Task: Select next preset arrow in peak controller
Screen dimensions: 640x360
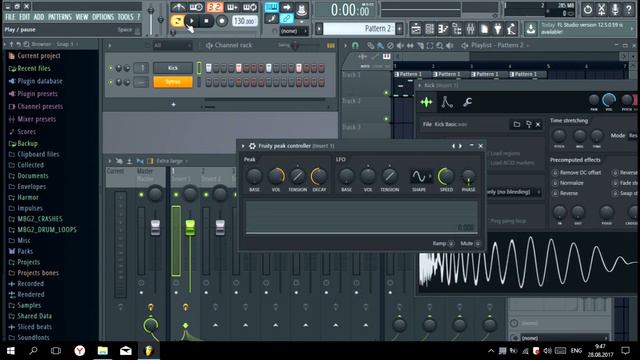Action: click(x=461, y=146)
